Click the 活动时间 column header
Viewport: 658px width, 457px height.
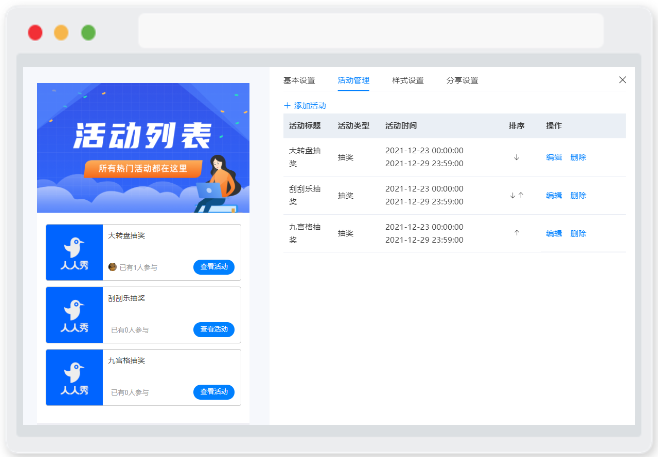tap(401, 125)
